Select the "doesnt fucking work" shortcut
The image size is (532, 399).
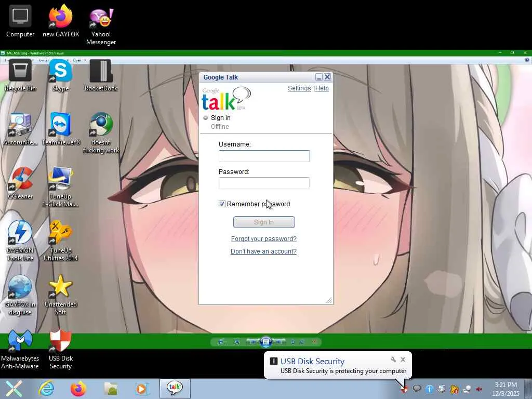[x=101, y=133]
